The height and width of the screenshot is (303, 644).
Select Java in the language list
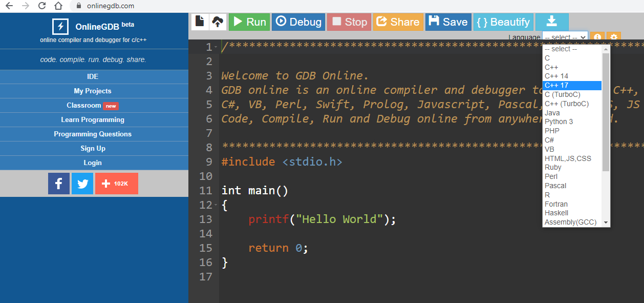coord(572,113)
